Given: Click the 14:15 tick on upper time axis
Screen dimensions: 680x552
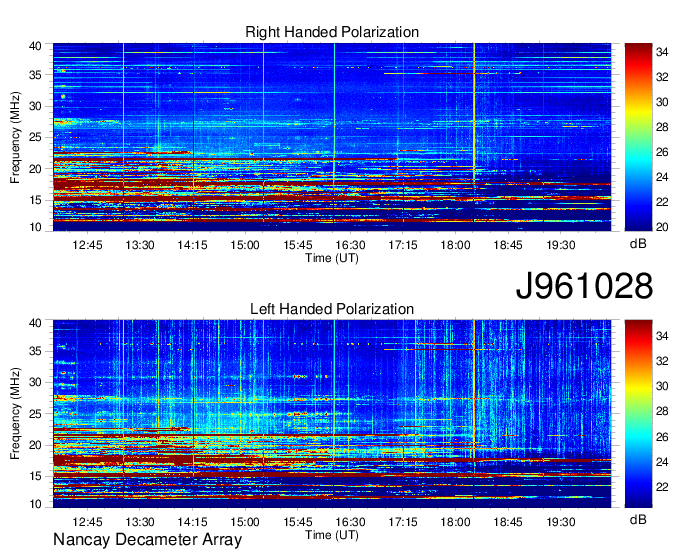Looking at the screenshot, I should point(193,245).
